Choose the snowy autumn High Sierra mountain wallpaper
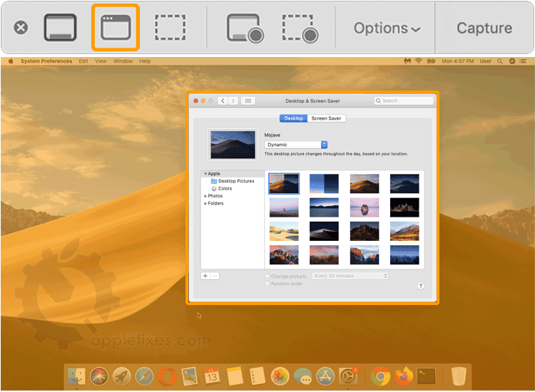The image size is (535, 392). point(404,231)
